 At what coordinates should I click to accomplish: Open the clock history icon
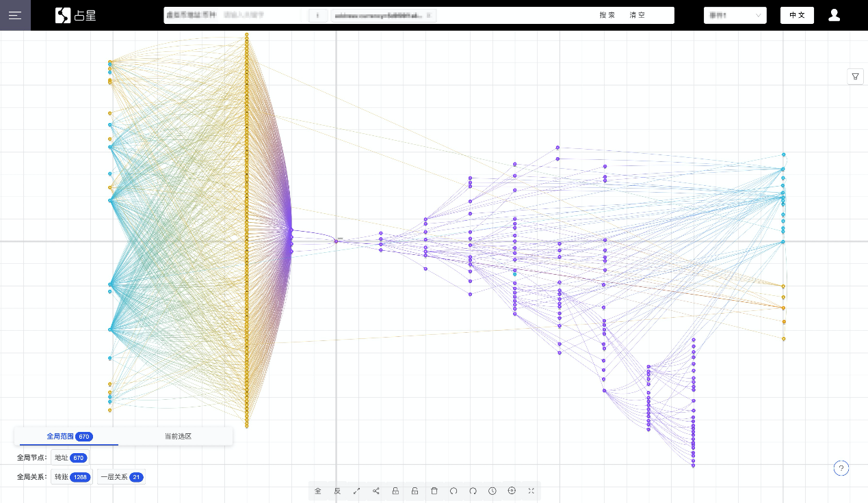tap(492, 491)
